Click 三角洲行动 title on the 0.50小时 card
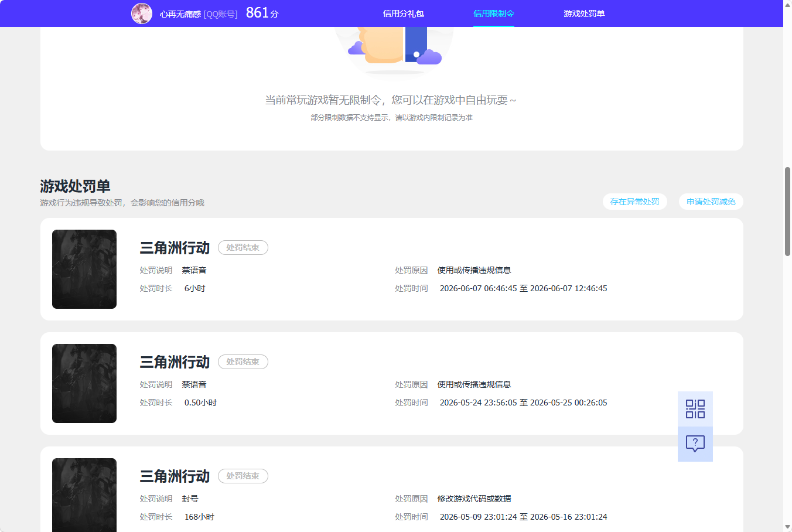This screenshot has height=532, width=792. [175, 362]
